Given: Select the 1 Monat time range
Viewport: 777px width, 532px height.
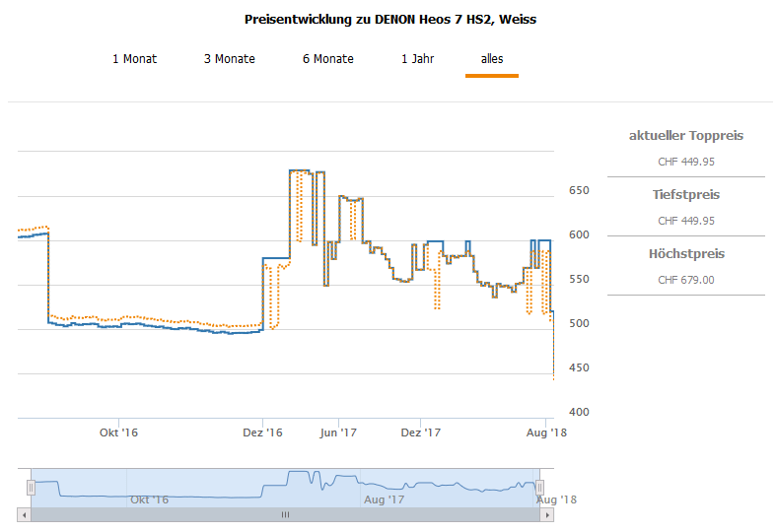Looking at the screenshot, I should pos(134,59).
